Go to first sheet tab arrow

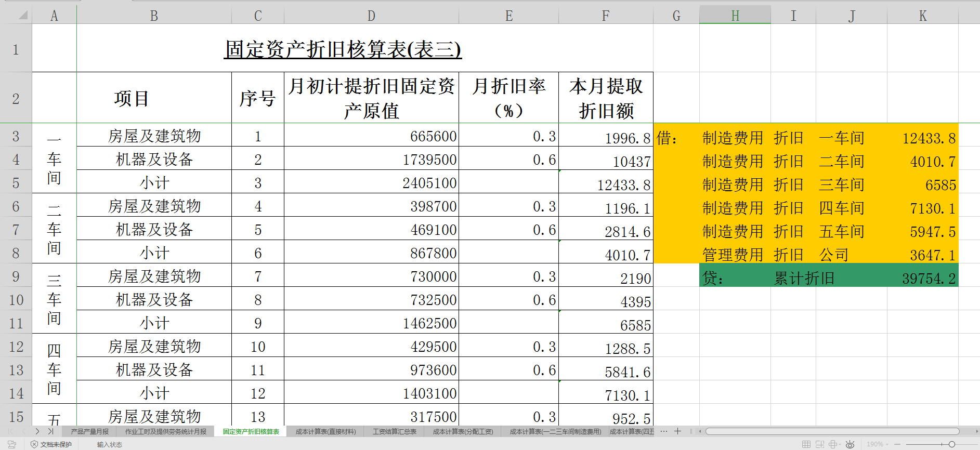tap(11, 431)
